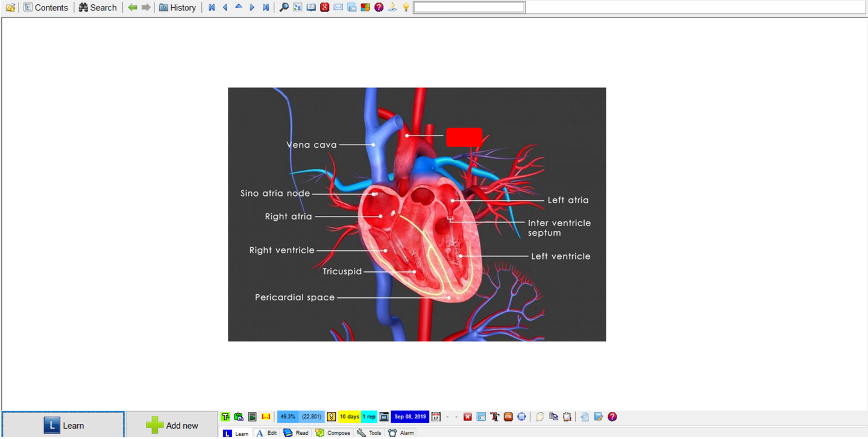Click the "Tricuspid" label
Screen dimensions: 868x439
click(x=342, y=271)
